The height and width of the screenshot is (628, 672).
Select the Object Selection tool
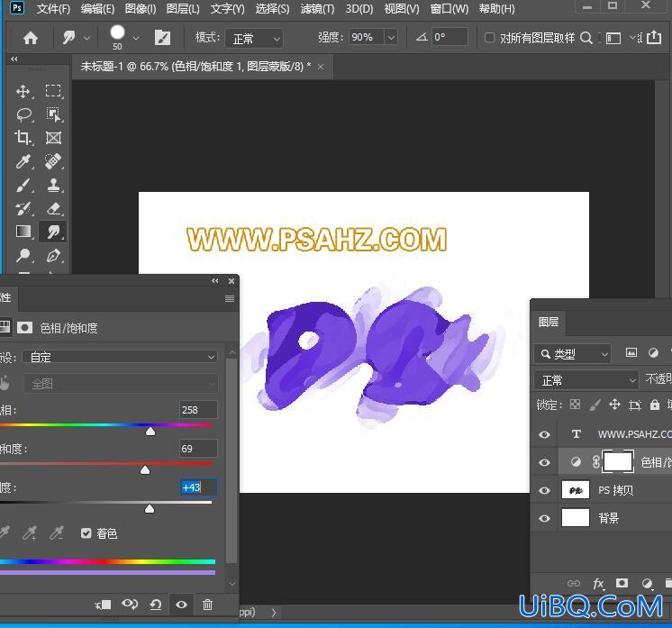[x=53, y=114]
